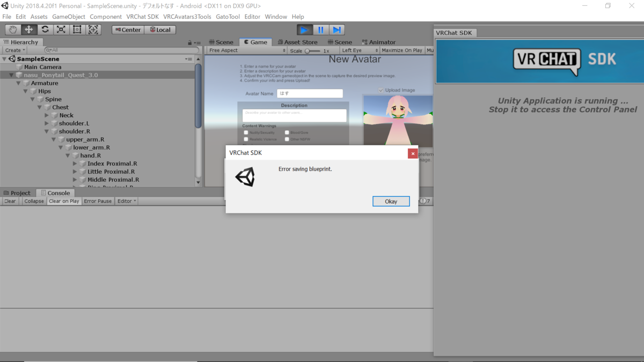The width and height of the screenshot is (644, 362).
Task: Check the Nudity/Sexuality warning box
Action: [x=246, y=132]
